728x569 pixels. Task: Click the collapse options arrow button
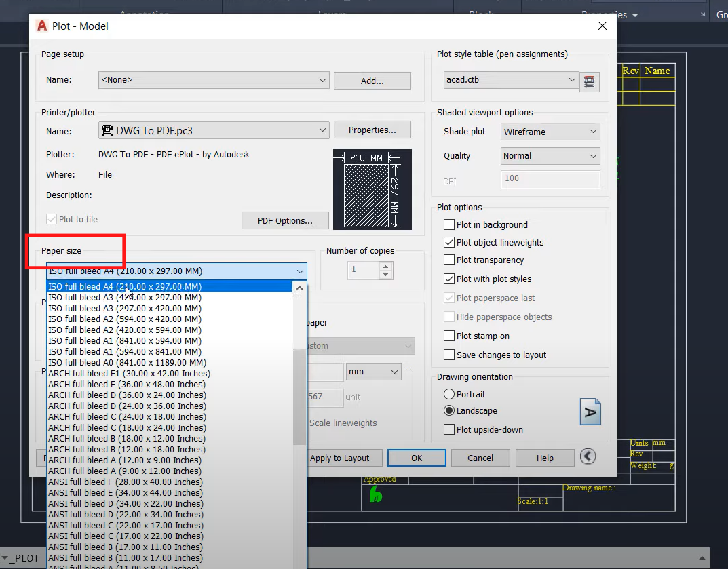(x=588, y=456)
